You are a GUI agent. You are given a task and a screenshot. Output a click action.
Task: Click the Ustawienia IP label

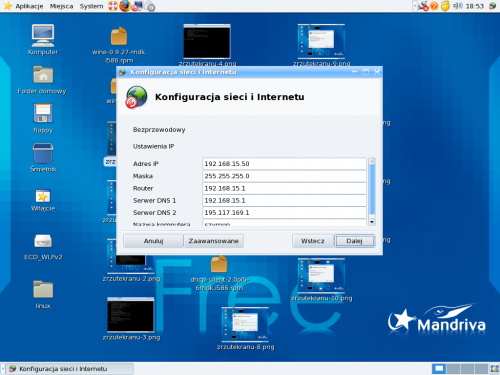coord(153,146)
